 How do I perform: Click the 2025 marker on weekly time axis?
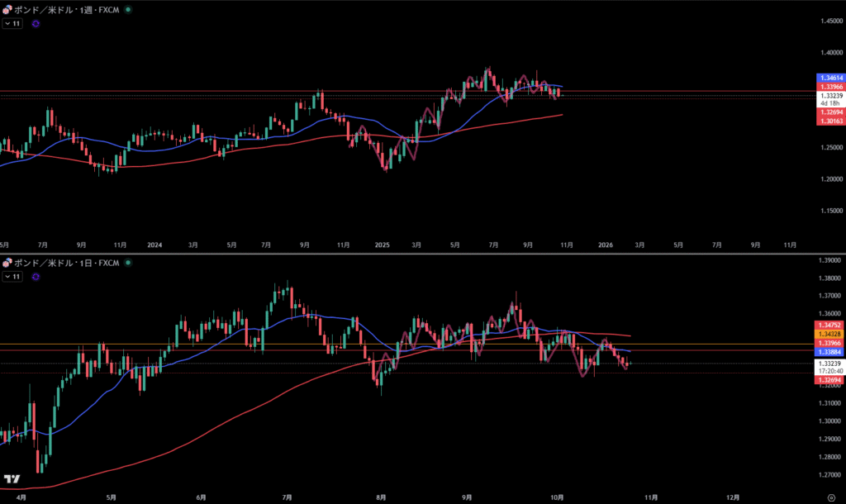(381, 245)
